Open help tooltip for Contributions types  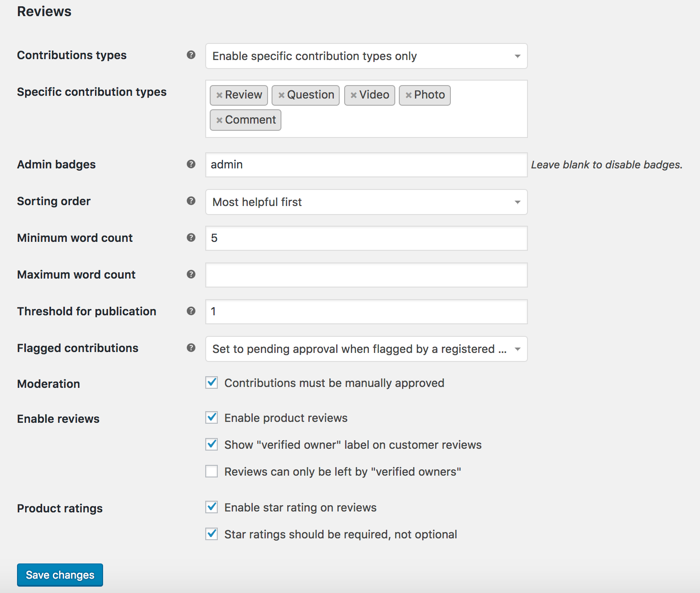point(191,56)
